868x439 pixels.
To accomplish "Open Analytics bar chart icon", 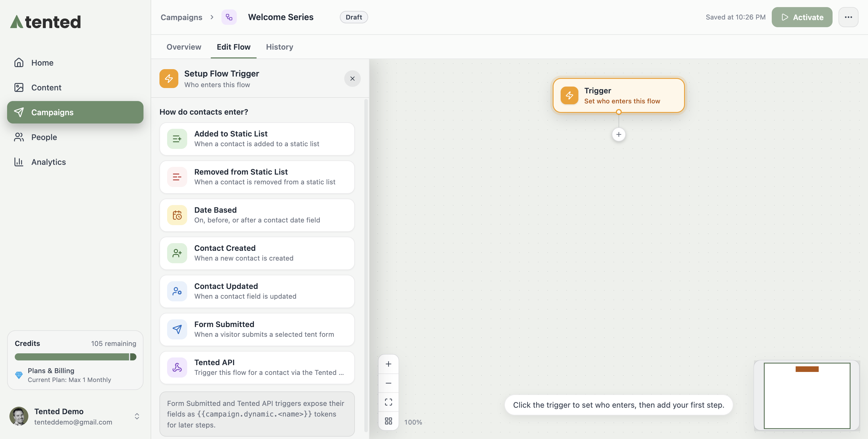I will pos(19,162).
